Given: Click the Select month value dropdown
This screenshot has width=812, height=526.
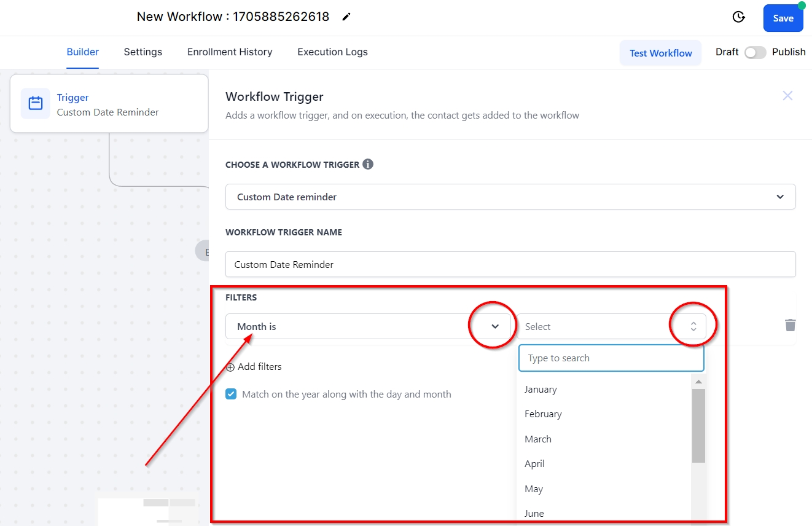Looking at the screenshot, I should coord(611,326).
